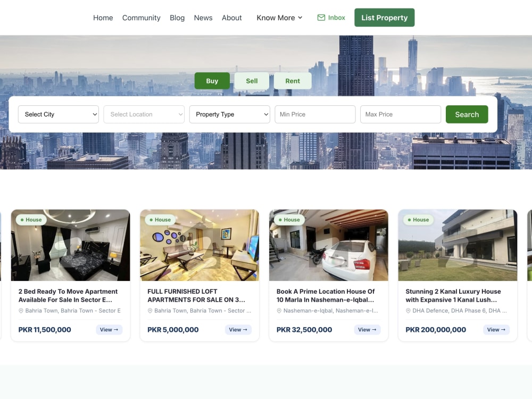Viewport: 532px width, 399px height.
Task: Click House tag on Nasheman-e-Iqbal card
Action: [289, 220]
